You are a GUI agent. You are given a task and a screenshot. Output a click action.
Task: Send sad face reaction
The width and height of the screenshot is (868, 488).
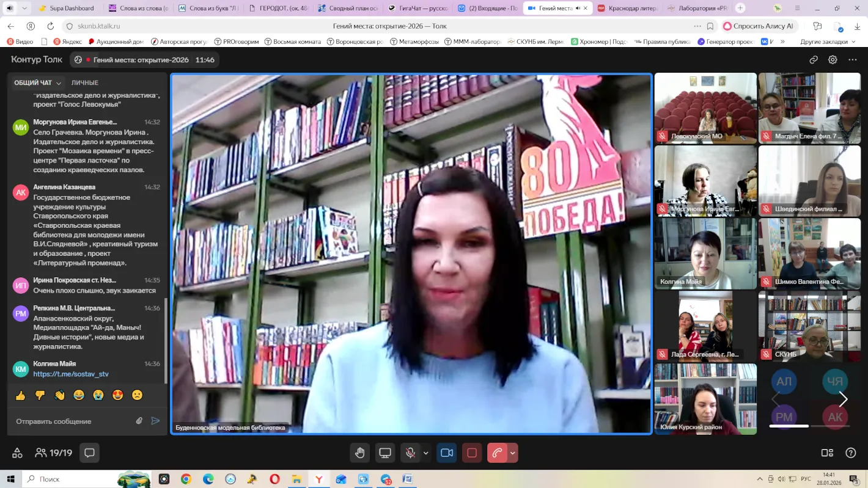click(x=137, y=395)
